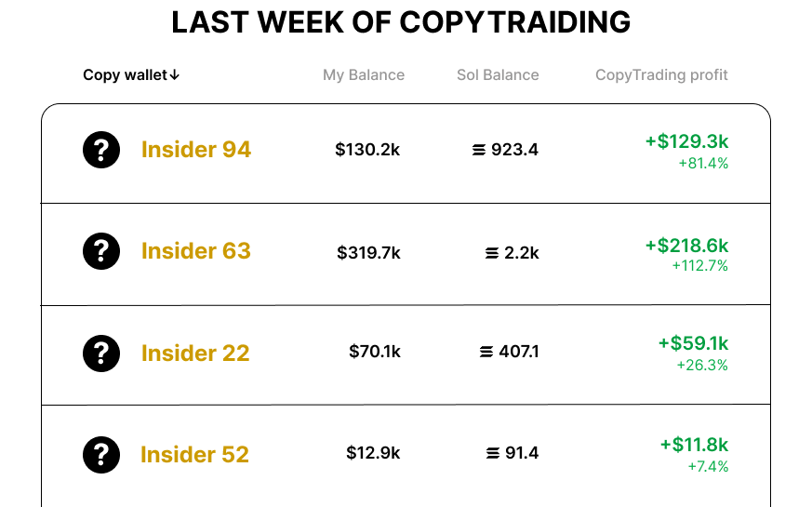Viewport: 812px width, 507px height.
Task: Click the question mark avatar for Insider 52
Action: 101,455
